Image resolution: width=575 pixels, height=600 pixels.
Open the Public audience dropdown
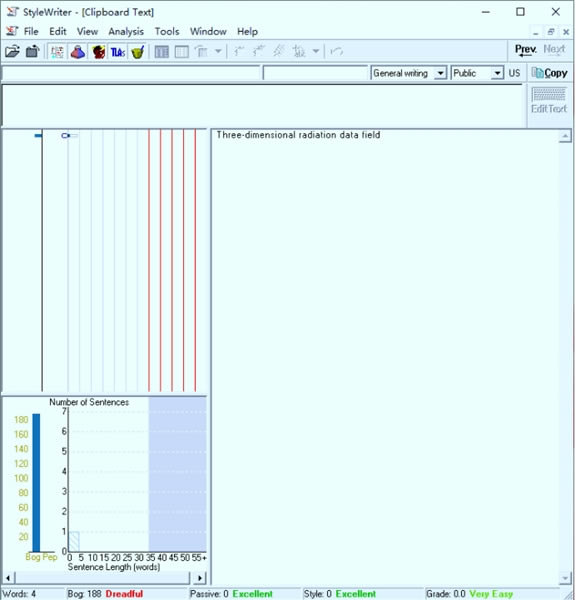[x=477, y=73]
